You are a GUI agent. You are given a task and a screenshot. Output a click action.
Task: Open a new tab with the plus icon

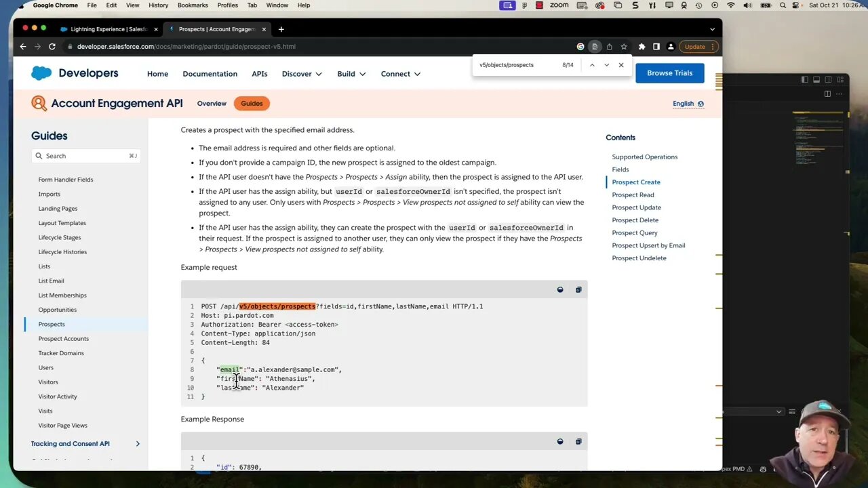[281, 29]
